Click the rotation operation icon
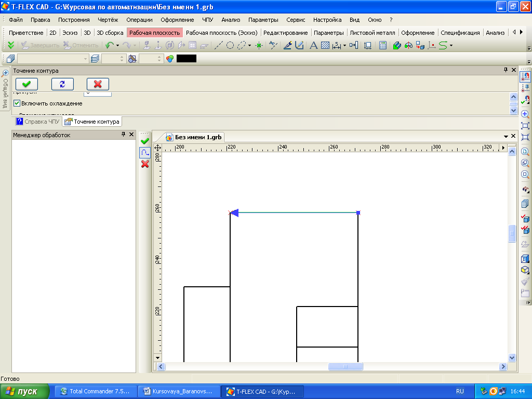This screenshot has width=532, height=399. [x=408, y=45]
